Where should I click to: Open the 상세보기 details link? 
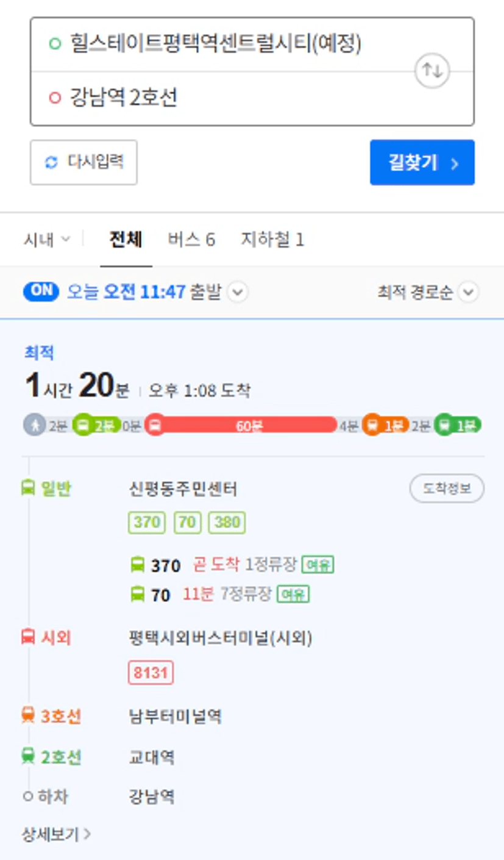tap(56, 833)
